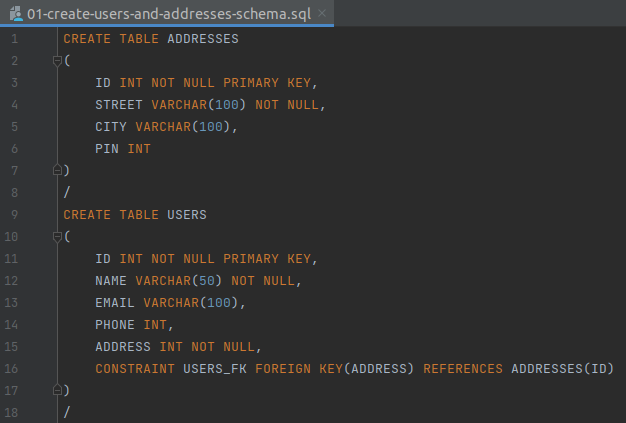The width and height of the screenshot is (626, 423).
Task: Click line number 9 in gutter
Action: coord(14,215)
